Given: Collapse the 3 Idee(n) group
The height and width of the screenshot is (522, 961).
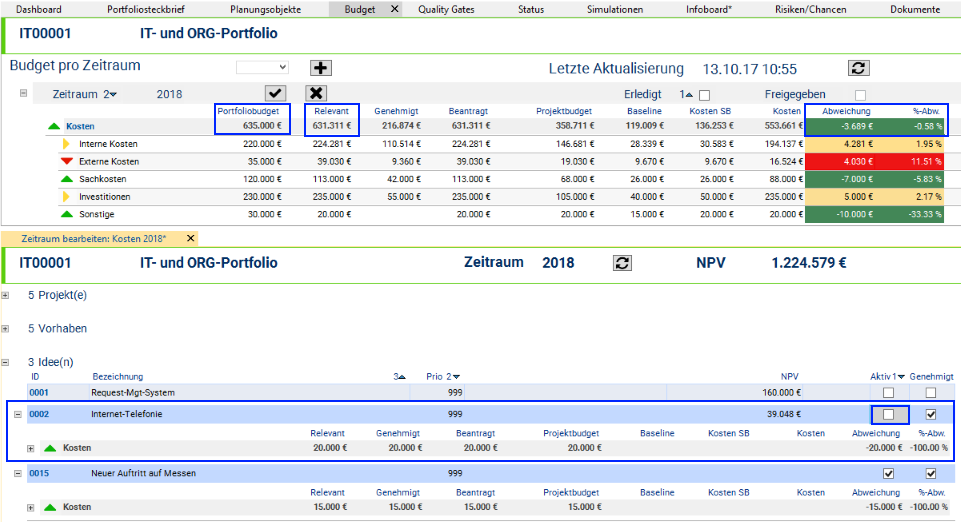Looking at the screenshot, I should pyautogui.click(x=6, y=362).
